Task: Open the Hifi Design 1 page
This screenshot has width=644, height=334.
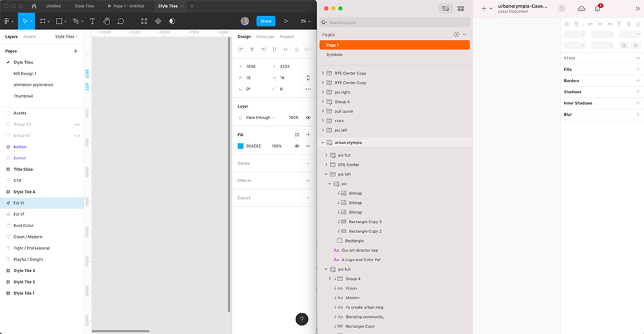Action: 25,73
